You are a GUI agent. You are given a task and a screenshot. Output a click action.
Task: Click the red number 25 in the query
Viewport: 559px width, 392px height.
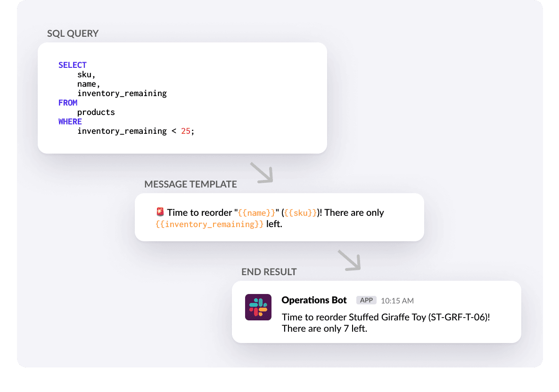[186, 131]
